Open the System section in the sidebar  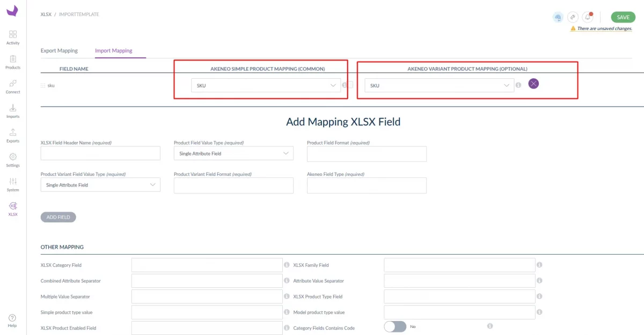pyautogui.click(x=13, y=184)
